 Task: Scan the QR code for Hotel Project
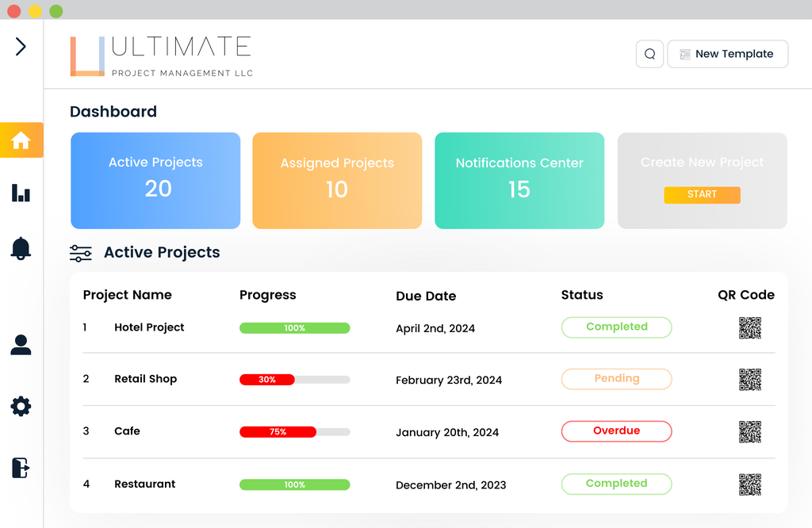pos(749,327)
